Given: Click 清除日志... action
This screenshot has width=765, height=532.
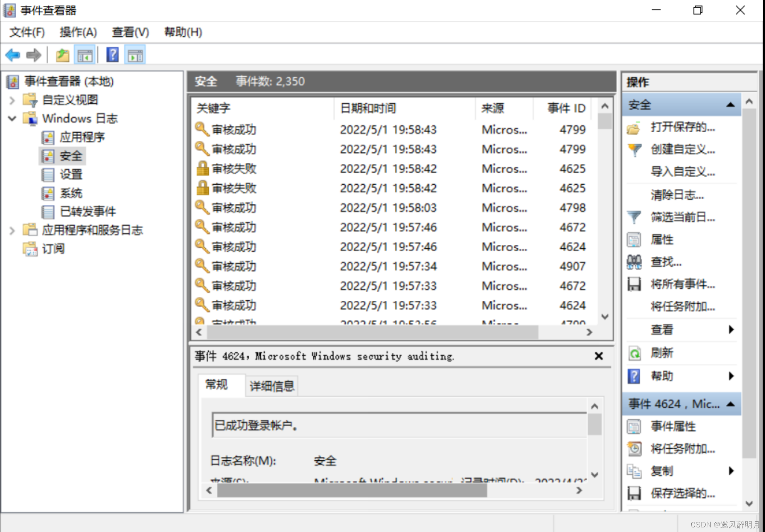Looking at the screenshot, I should pyautogui.click(x=677, y=195).
